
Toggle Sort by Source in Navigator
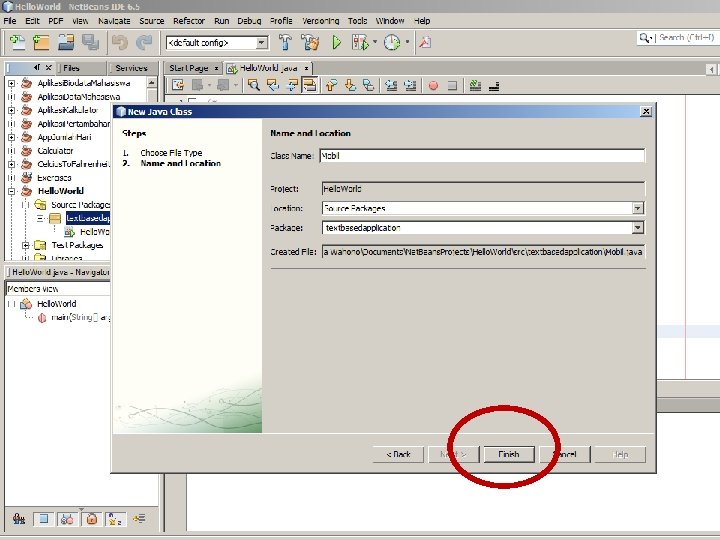point(139,519)
